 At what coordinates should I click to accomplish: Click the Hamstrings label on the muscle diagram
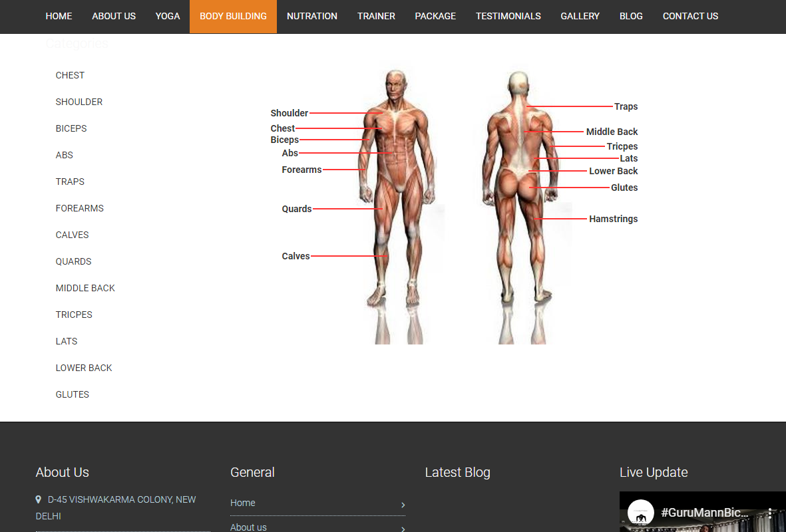[x=613, y=219]
